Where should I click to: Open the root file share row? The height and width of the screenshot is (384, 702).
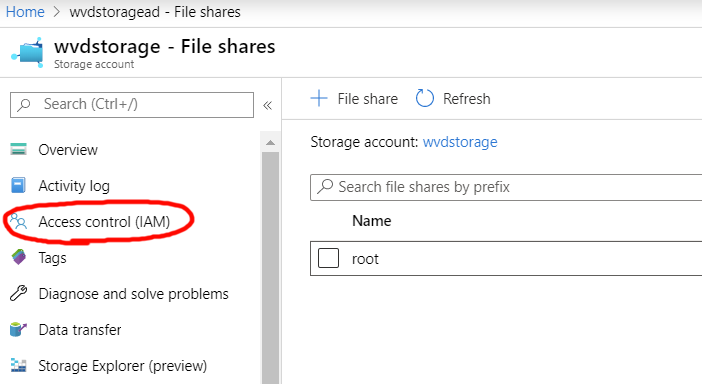(x=506, y=258)
